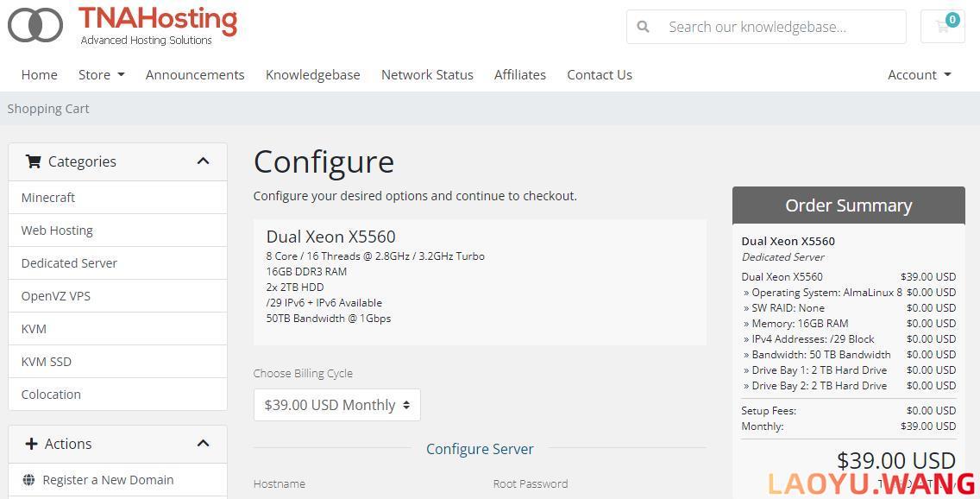Click the Setup Fees summary row
This screenshot has width=980, height=499.
click(849, 411)
